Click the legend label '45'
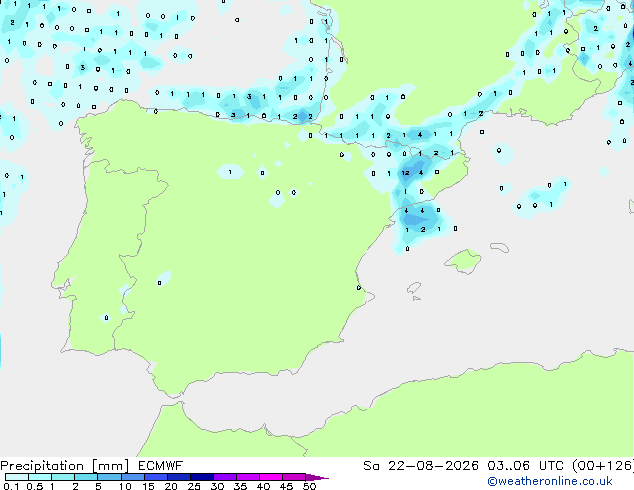634x490 pixels. click(x=286, y=486)
